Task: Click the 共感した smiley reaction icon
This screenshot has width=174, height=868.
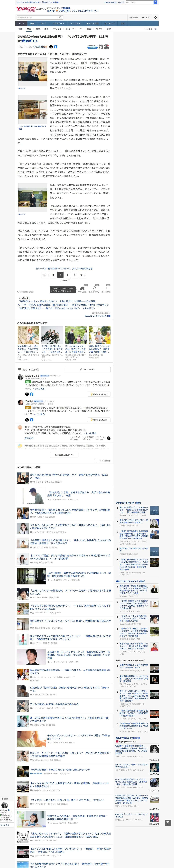Action: (x=71, y=438)
